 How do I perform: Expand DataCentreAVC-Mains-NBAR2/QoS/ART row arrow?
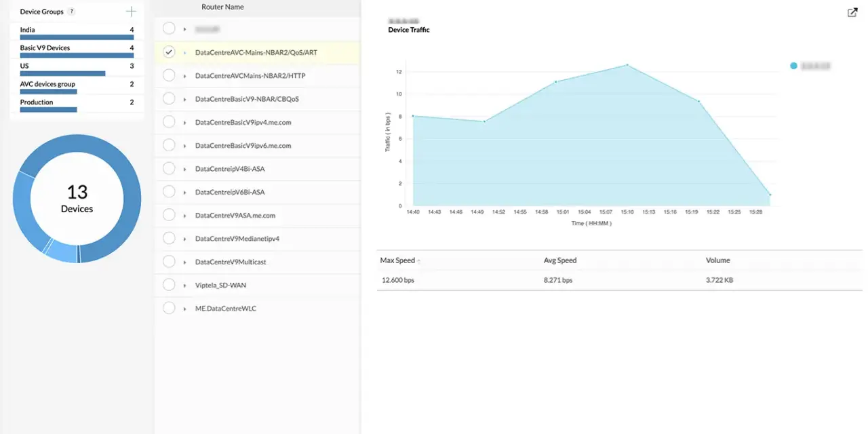pos(184,53)
